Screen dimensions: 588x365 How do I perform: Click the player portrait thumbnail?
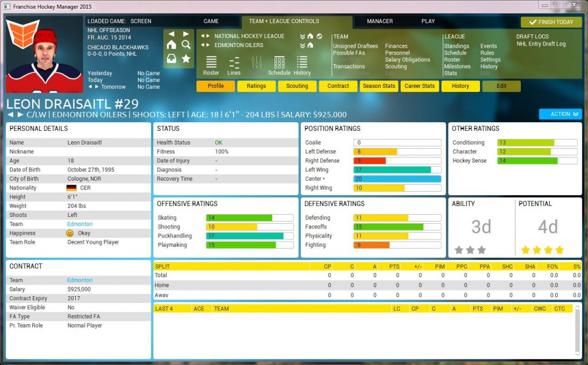(44, 55)
